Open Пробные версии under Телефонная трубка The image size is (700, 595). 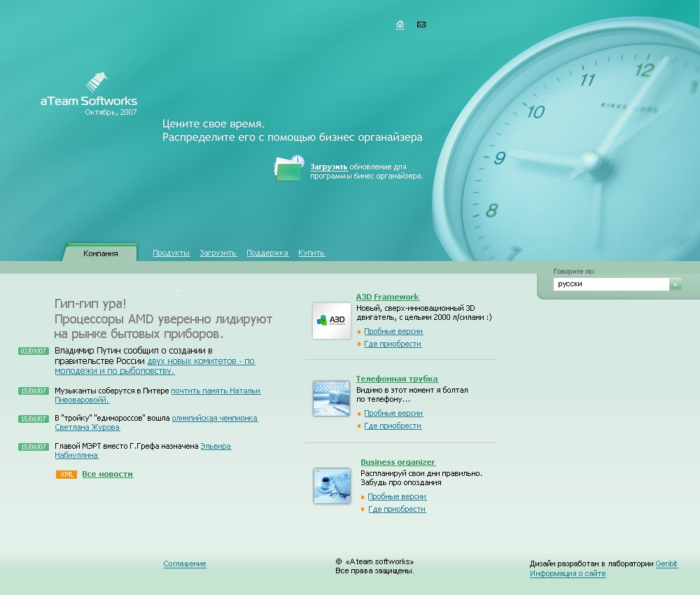[x=393, y=413]
